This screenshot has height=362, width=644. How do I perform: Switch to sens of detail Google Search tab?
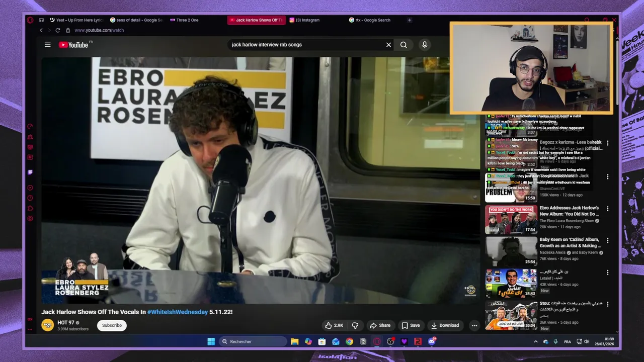(x=136, y=20)
